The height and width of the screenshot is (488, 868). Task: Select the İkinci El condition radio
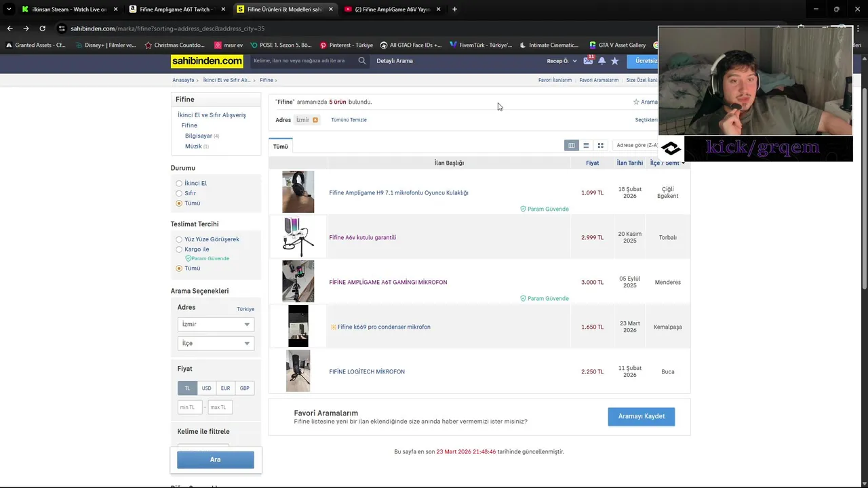click(x=179, y=183)
